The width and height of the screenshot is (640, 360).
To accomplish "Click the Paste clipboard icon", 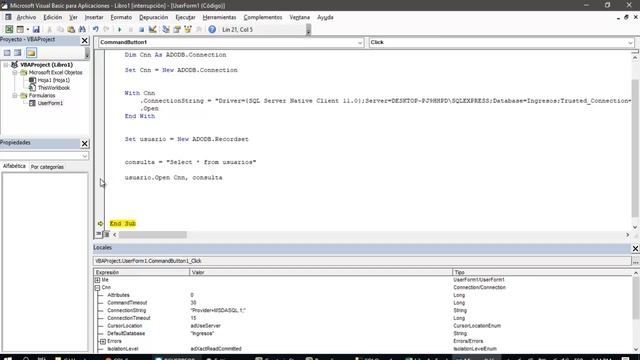I will 71,29.
